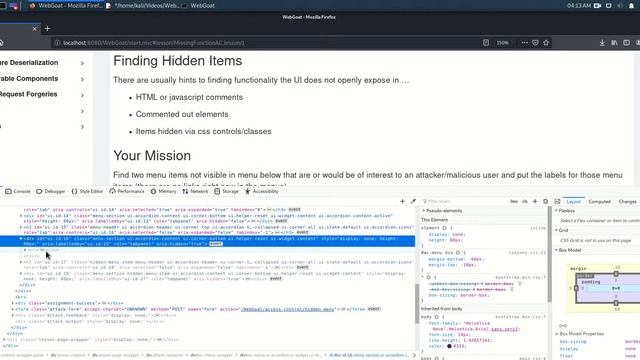This screenshot has width=640, height=360.
Task: Toggle the :hov pseudo-class panel
Action: tap(514, 201)
